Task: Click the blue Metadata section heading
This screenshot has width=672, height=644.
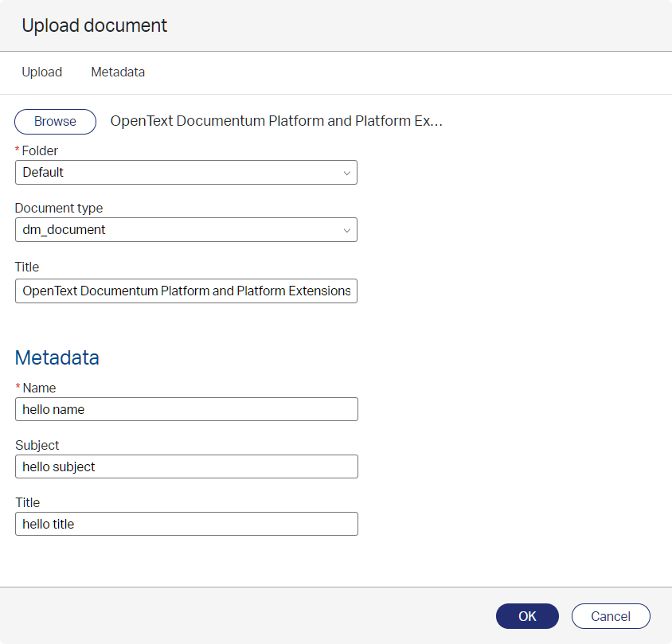Action: [x=57, y=358]
